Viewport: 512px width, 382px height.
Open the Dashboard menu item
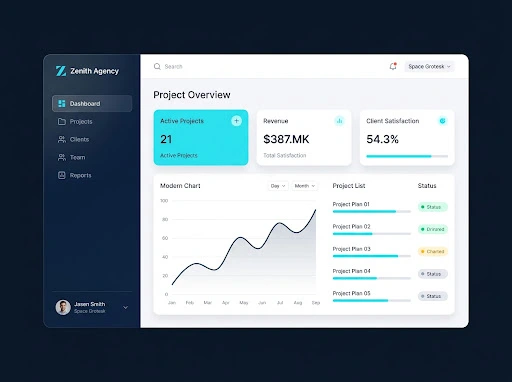click(x=92, y=104)
